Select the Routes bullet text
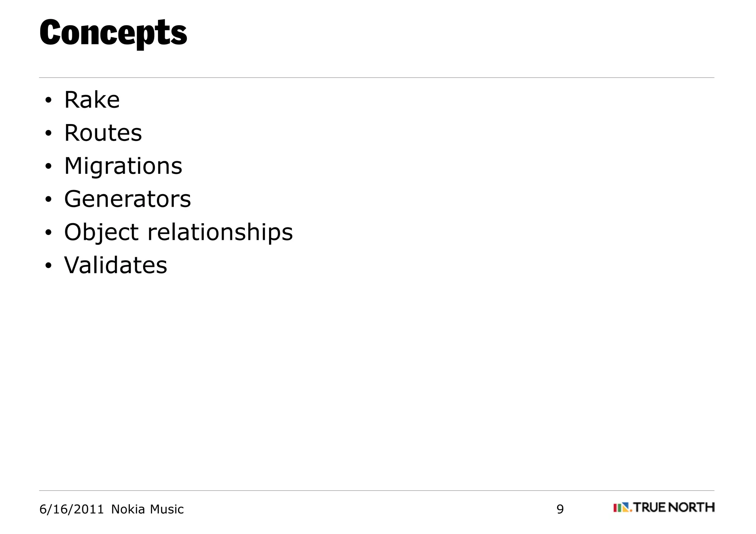This screenshot has width=756, height=534. tap(103, 133)
